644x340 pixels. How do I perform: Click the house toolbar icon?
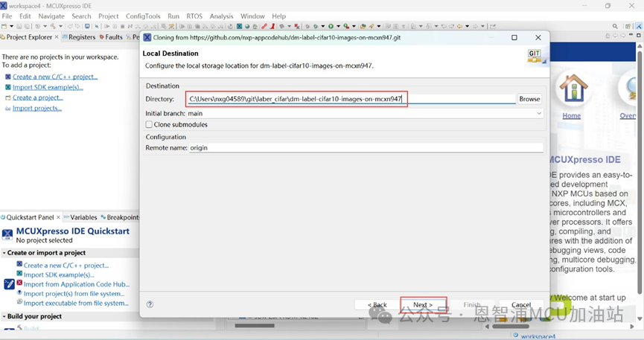coord(255,26)
